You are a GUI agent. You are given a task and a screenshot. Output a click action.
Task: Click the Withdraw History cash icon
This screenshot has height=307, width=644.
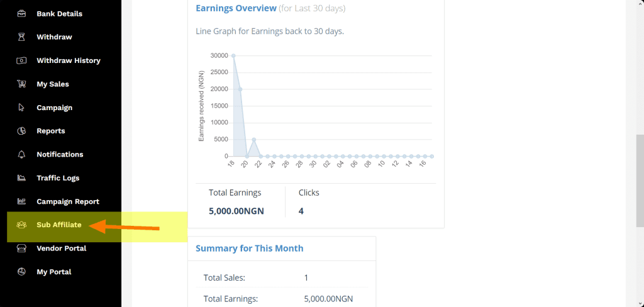[x=21, y=60]
